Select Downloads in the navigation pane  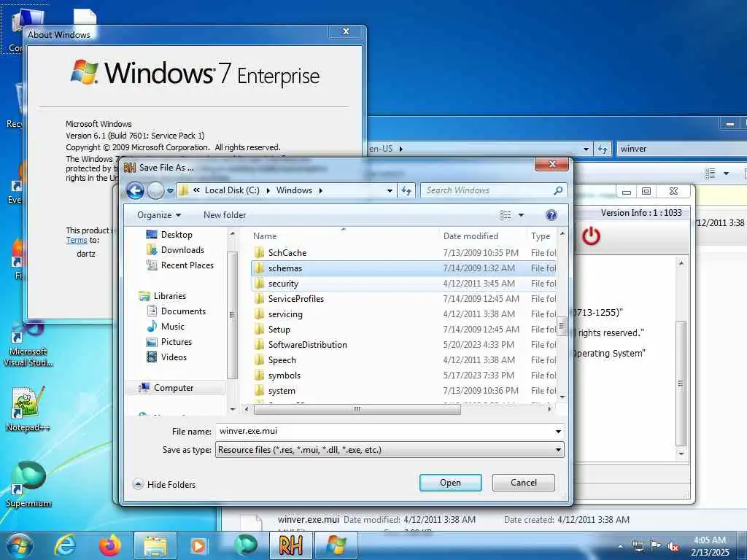point(182,250)
